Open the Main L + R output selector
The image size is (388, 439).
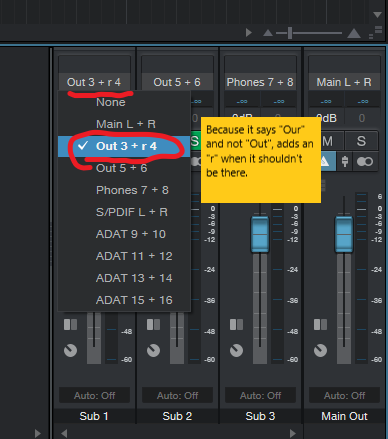344,82
